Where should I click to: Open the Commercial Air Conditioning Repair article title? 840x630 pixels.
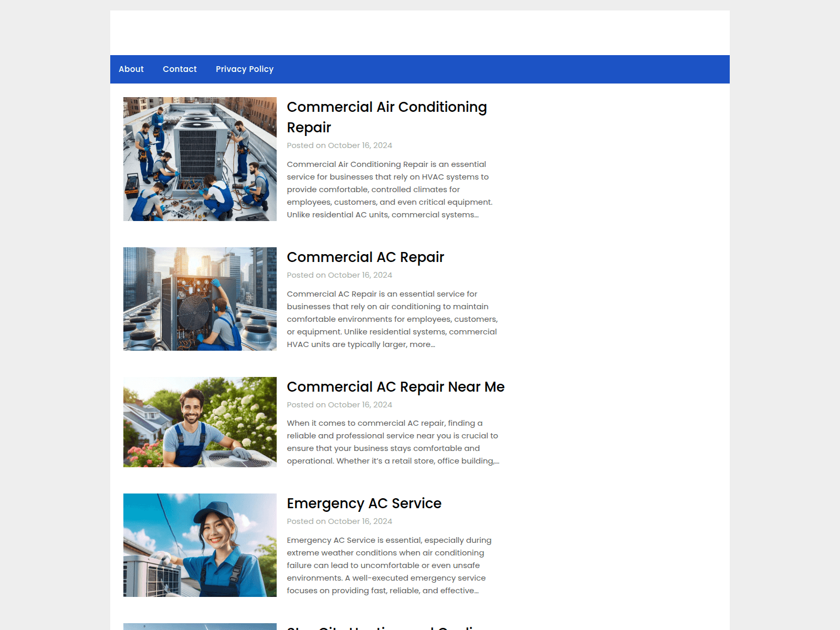[x=387, y=117]
